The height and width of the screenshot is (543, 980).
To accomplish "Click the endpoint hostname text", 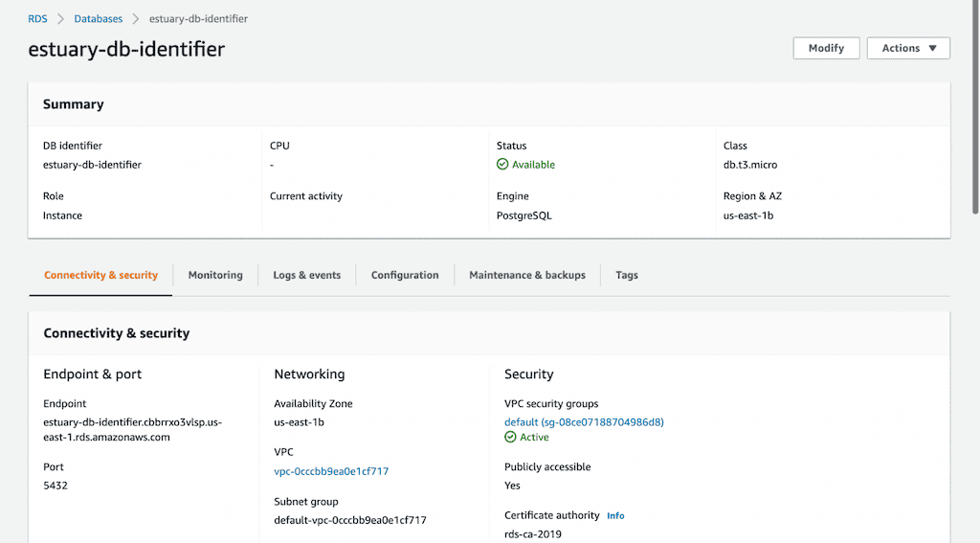I will click(132, 430).
